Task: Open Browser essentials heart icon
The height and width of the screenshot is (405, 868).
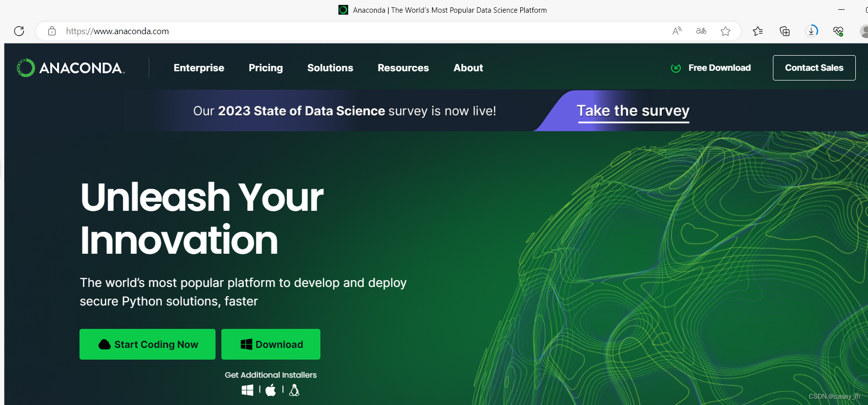Action: pyautogui.click(x=838, y=31)
